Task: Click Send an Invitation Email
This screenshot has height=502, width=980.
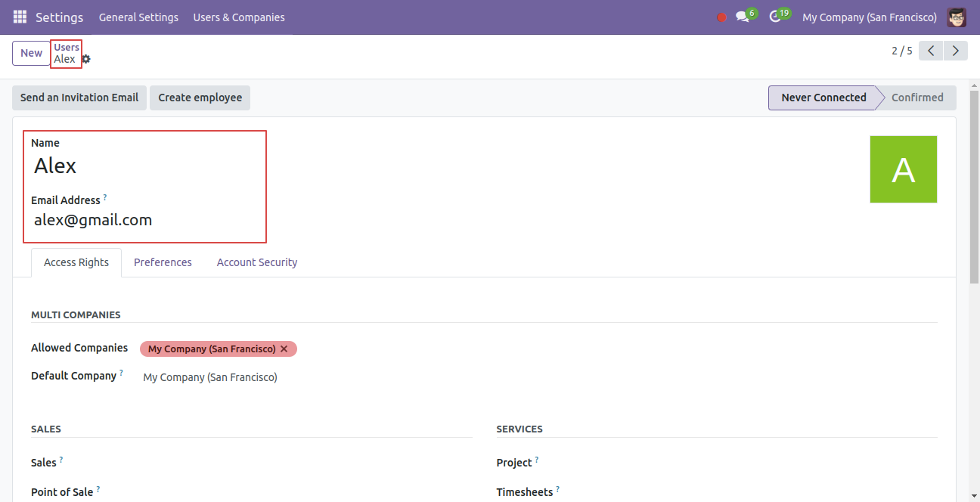Action: point(79,98)
